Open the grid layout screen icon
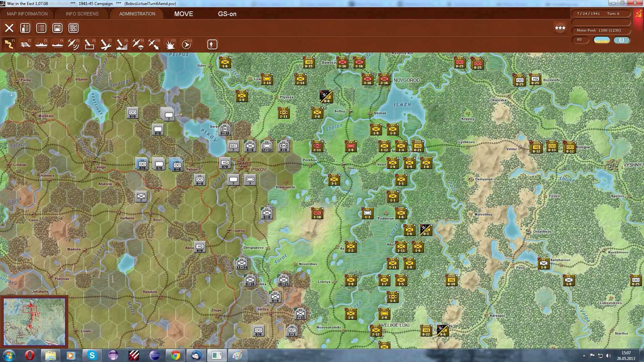This screenshot has width=644, height=362. [x=73, y=28]
